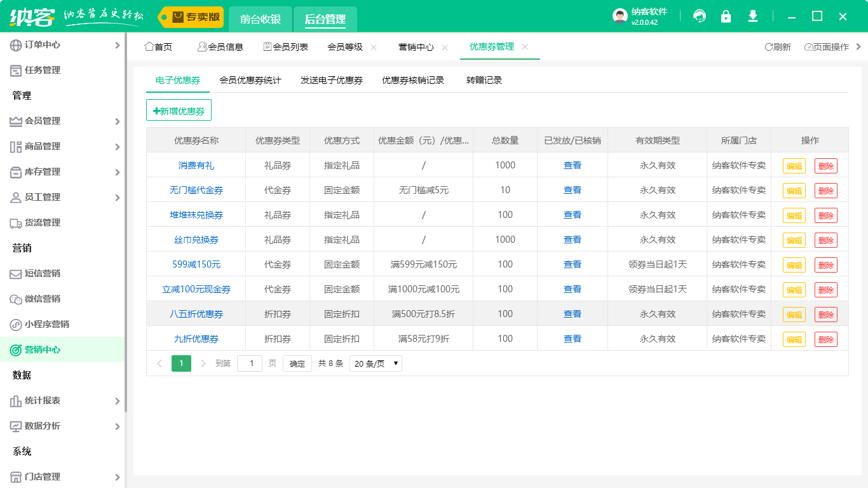
Task: Open the 发送电子优惠券 tab
Action: coord(332,80)
